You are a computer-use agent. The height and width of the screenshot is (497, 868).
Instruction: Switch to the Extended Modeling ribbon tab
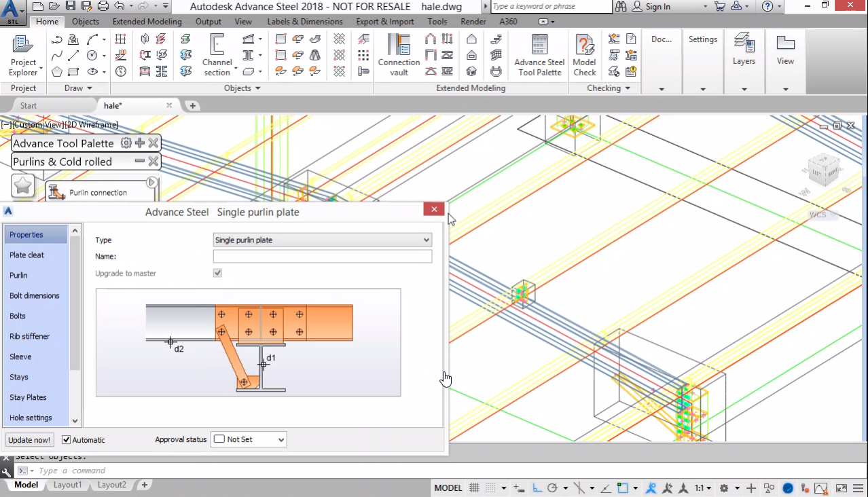[x=147, y=22]
